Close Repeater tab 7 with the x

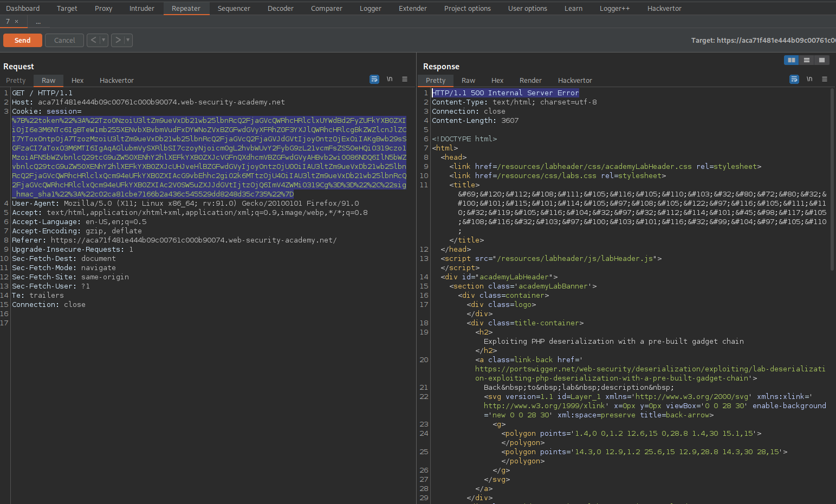[17, 22]
